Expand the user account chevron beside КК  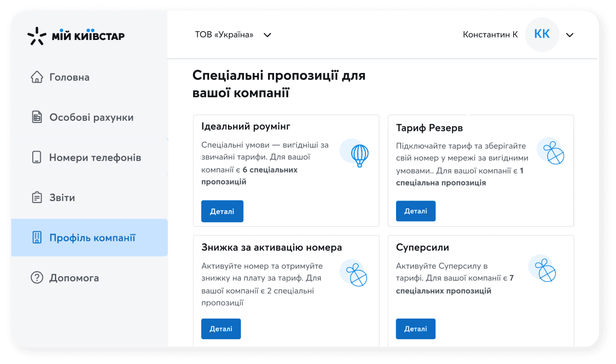click(x=570, y=35)
